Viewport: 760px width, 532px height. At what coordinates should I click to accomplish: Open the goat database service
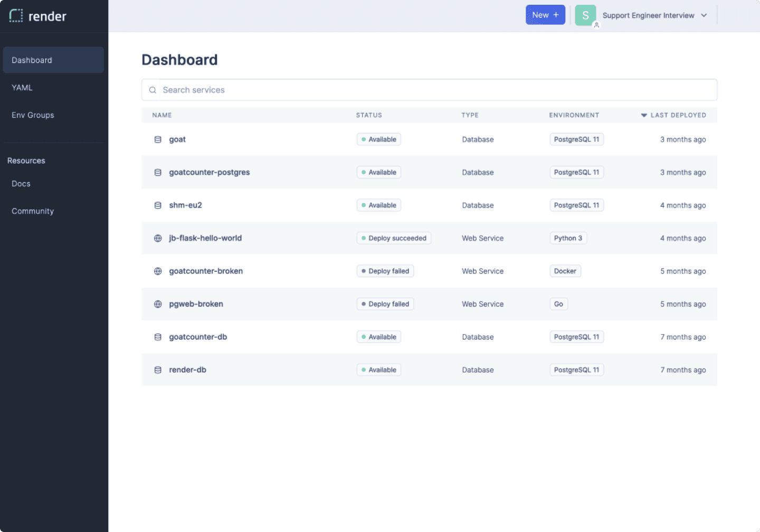(177, 139)
